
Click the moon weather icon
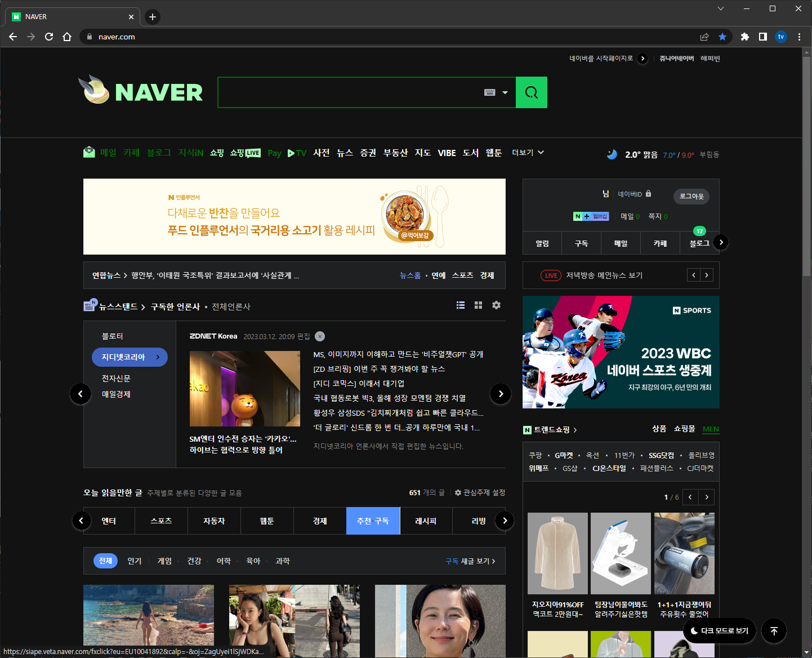612,154
